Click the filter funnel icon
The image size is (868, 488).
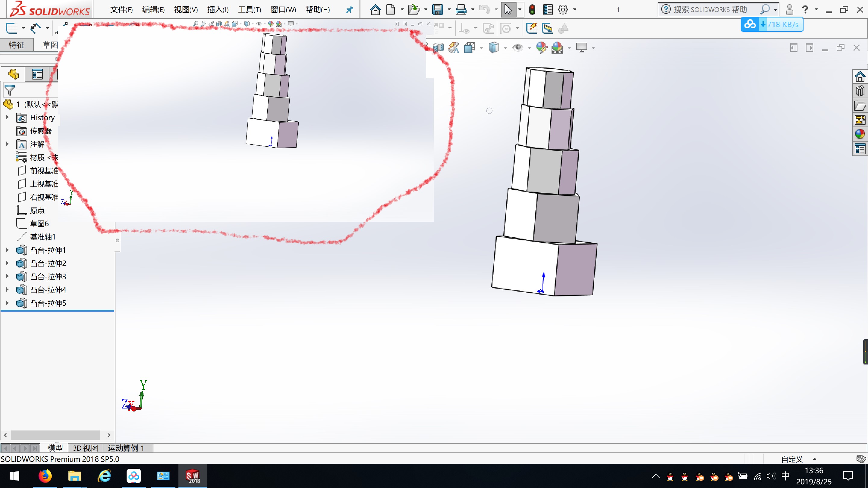coord(9,90)
